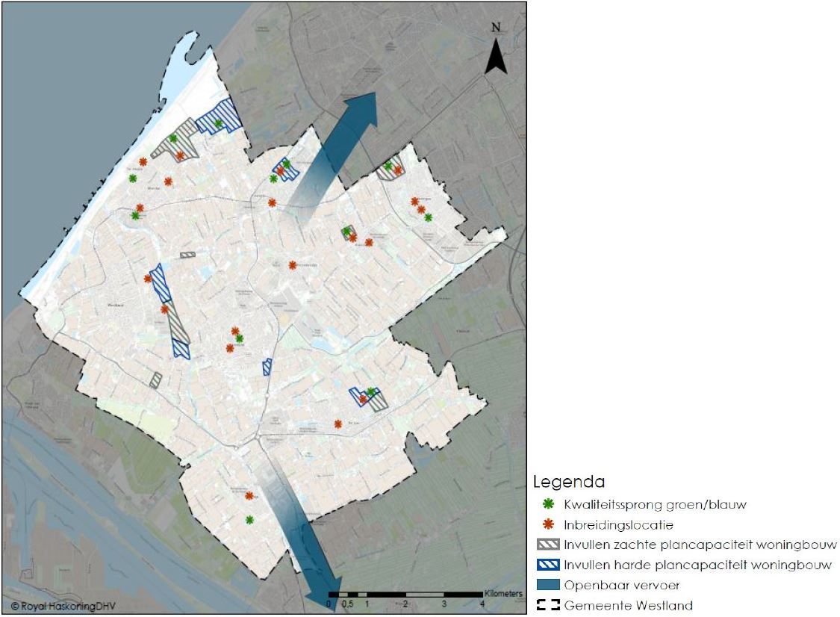Image resolution: width=840 pixels, height=617 pixels.
Task: Click the north arrow compass symbol
Action: click(x=496, y=52)
